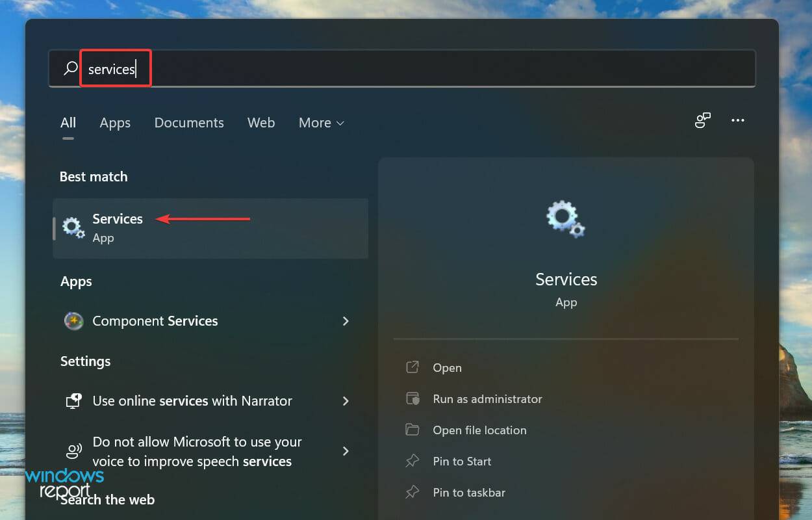Select the Web filter tab

[261, 123]
